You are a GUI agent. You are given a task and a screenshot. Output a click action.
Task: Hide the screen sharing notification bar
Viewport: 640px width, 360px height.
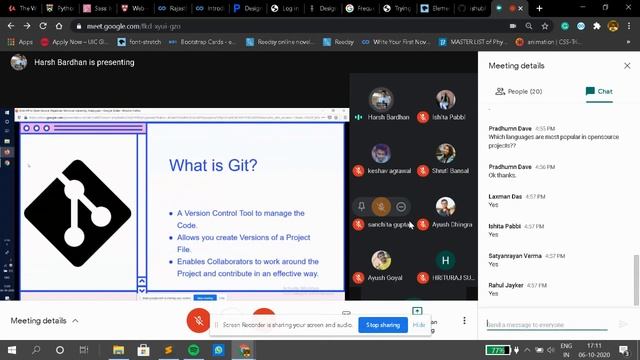point(418,325)
